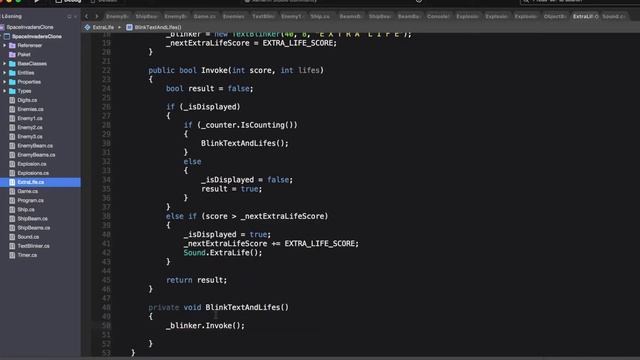640x360 pixels.
Task: Click the 'return result;' statement
Action: click(196, 280)
